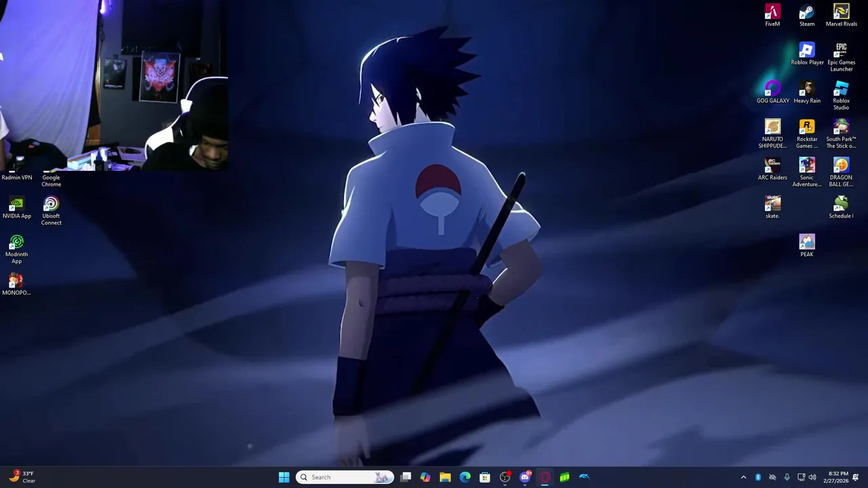Viewport: 868px width, 488px height.
Task: Select South Park The Stick of Truth icon
Action: point(841,134)
